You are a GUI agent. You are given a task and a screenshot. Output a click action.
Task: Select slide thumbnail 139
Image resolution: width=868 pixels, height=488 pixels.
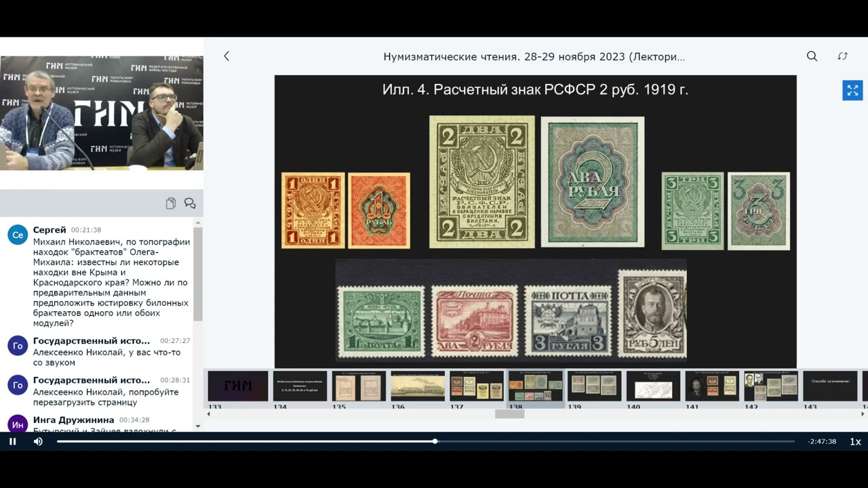point(595,386)
